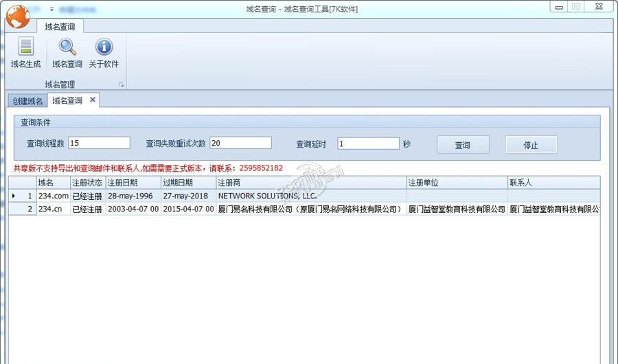Click the NETWORK SOLUTIONS, LLC. cell
Image resolution: width=618 pixels, height=364 pixels.
click(311, 196)
